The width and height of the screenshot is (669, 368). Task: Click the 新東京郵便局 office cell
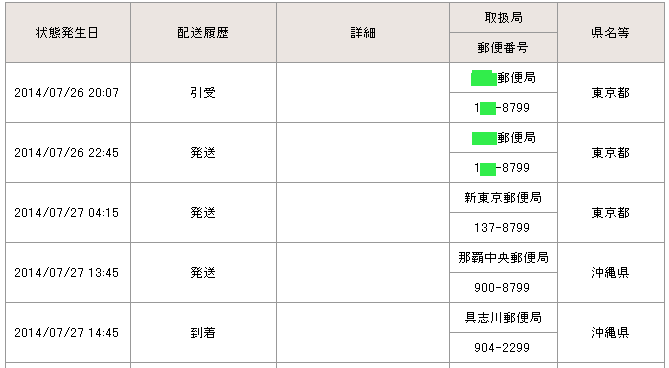point(503,197)
